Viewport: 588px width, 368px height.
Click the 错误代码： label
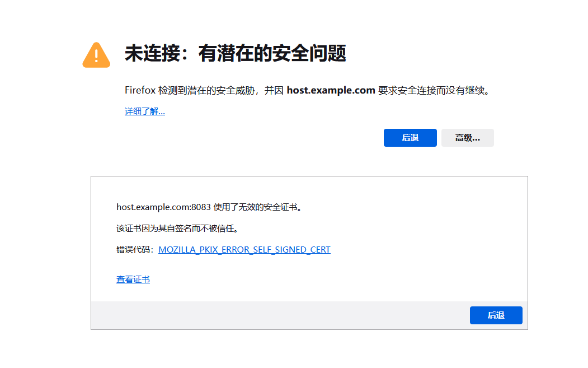[136, 250]
